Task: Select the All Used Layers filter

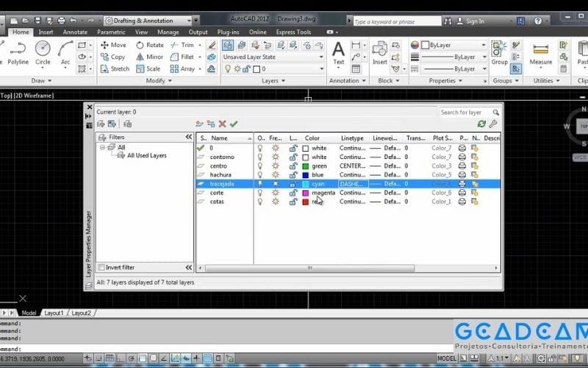Action: tap(146, 155)
